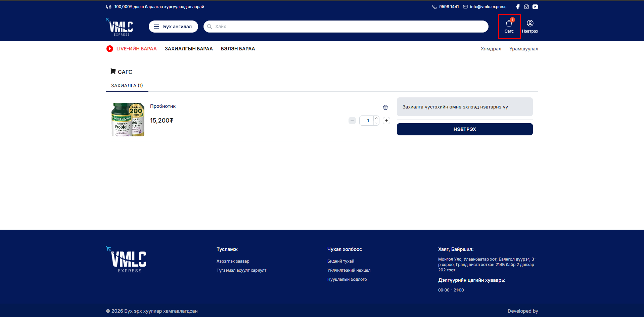Open the YouTube social icon

535,7
